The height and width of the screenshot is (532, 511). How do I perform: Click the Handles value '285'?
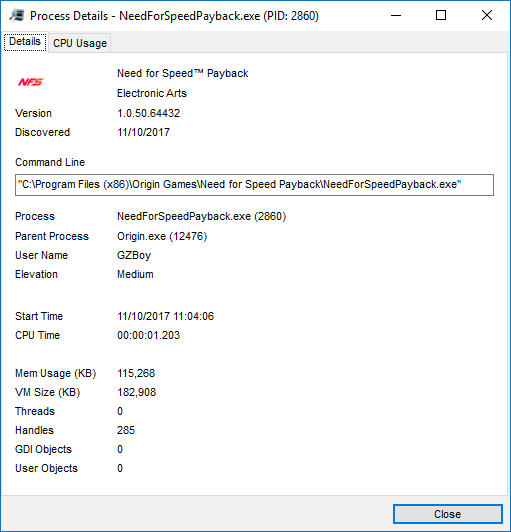[126, 430]
